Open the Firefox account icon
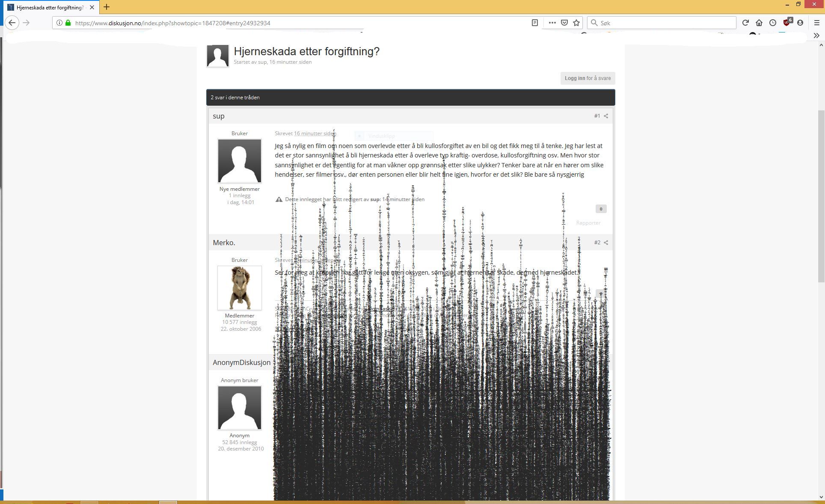The width and height of the screenshot is (825, 504). (800, 23)
